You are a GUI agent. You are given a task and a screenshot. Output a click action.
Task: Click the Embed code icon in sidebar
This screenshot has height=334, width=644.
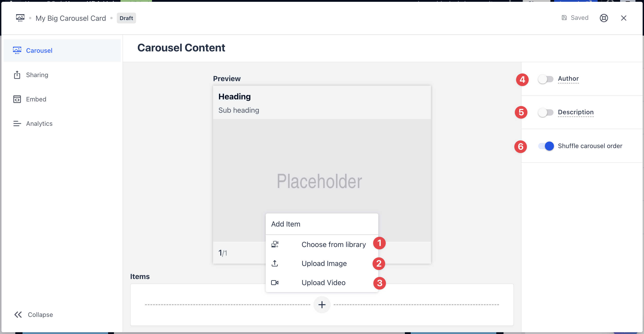coord(17,99)
